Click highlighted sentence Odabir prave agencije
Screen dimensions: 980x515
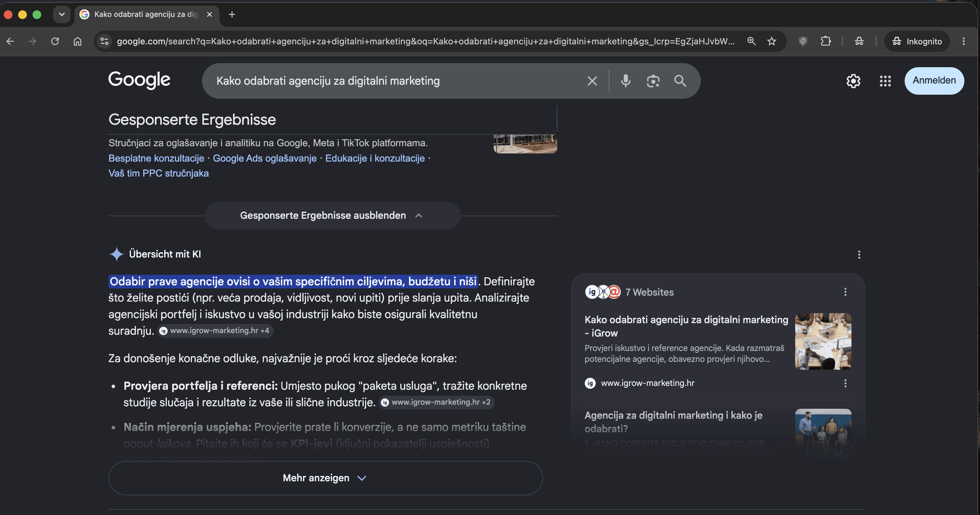293,282
